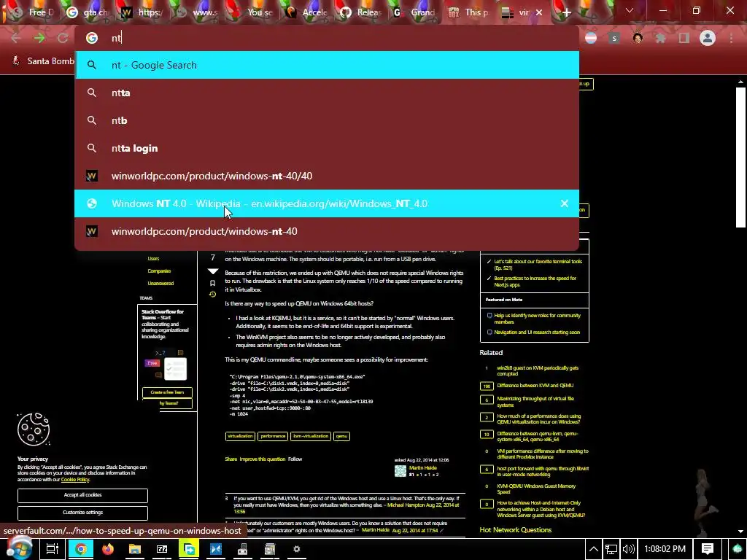Open a new browser tab
This screenshot has height=560, width=747.
tap(566, 12)
